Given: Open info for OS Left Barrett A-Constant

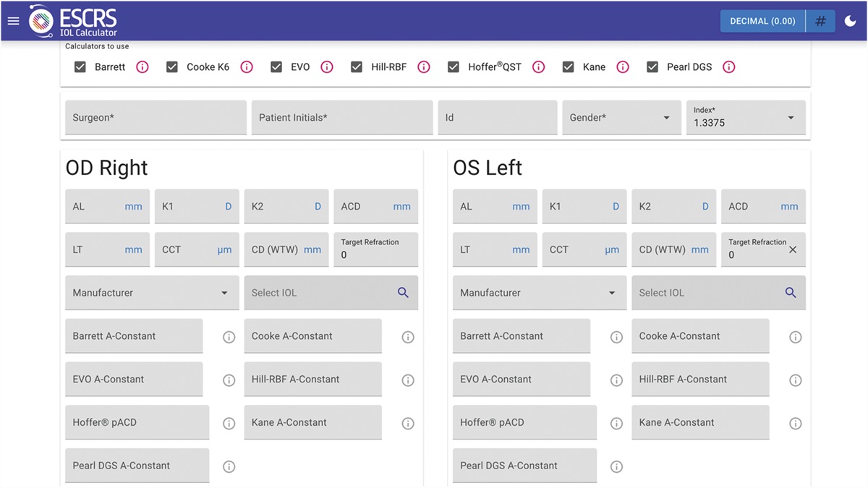Looking at the screenshot, I should pos(616,337).
